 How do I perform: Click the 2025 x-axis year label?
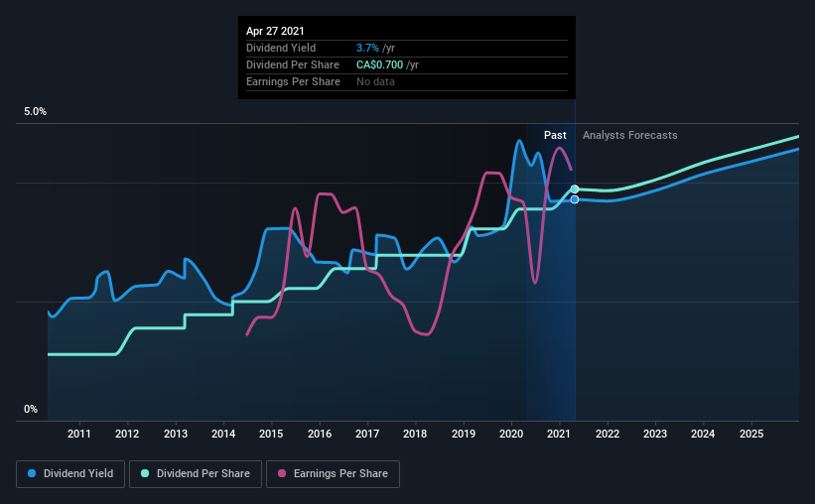(751, 434)
